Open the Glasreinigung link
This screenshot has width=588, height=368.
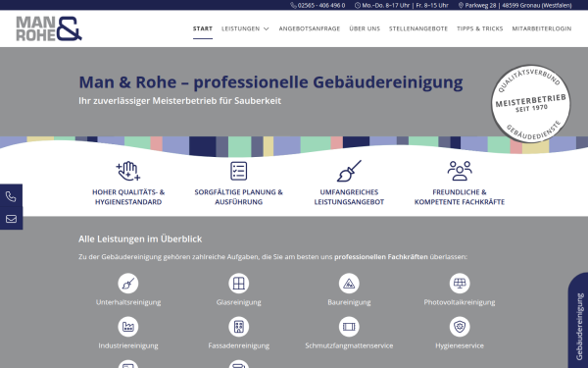pos(238,302)
